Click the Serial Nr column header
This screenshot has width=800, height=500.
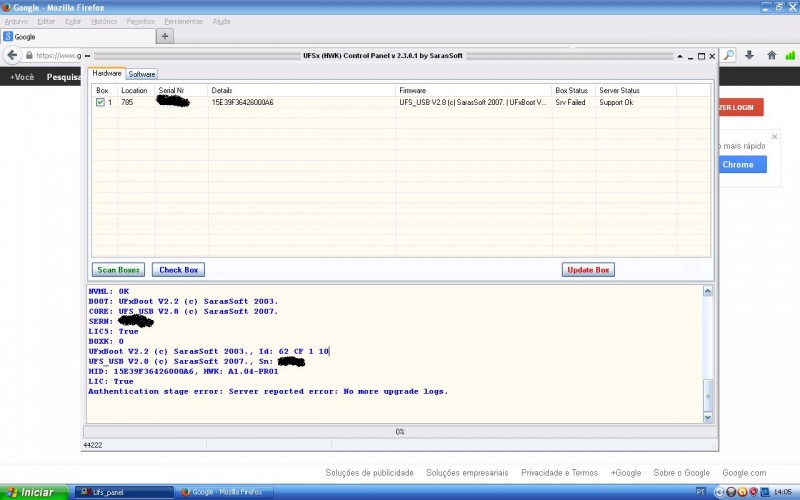181,90
